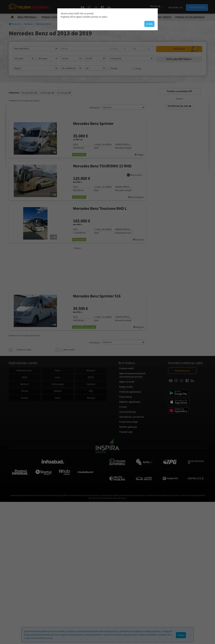Open 'Procena vozila' quick link
The image size is (215, 644).
pos(126,368)
